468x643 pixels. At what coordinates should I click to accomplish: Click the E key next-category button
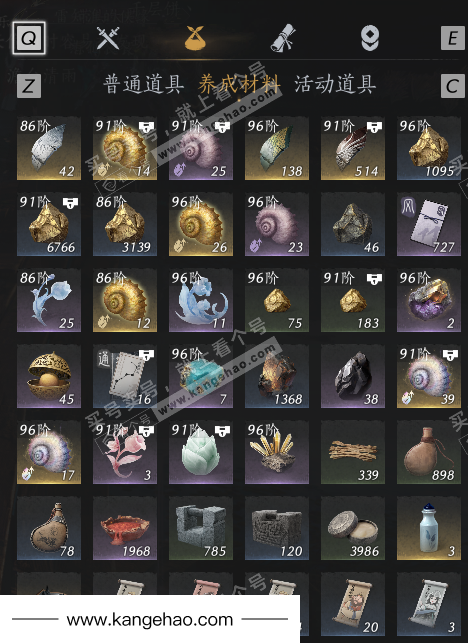click(x=452, y=38)
